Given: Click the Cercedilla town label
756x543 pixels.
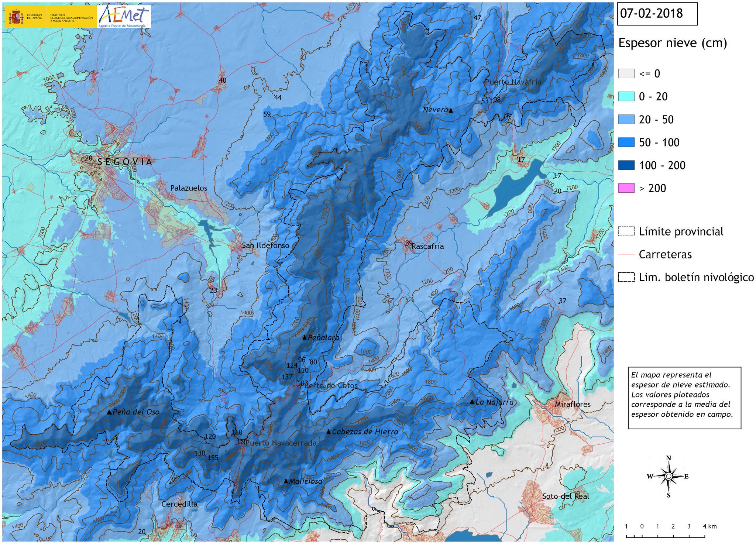Looking at the screenshot, I should [x=179, y=504].
